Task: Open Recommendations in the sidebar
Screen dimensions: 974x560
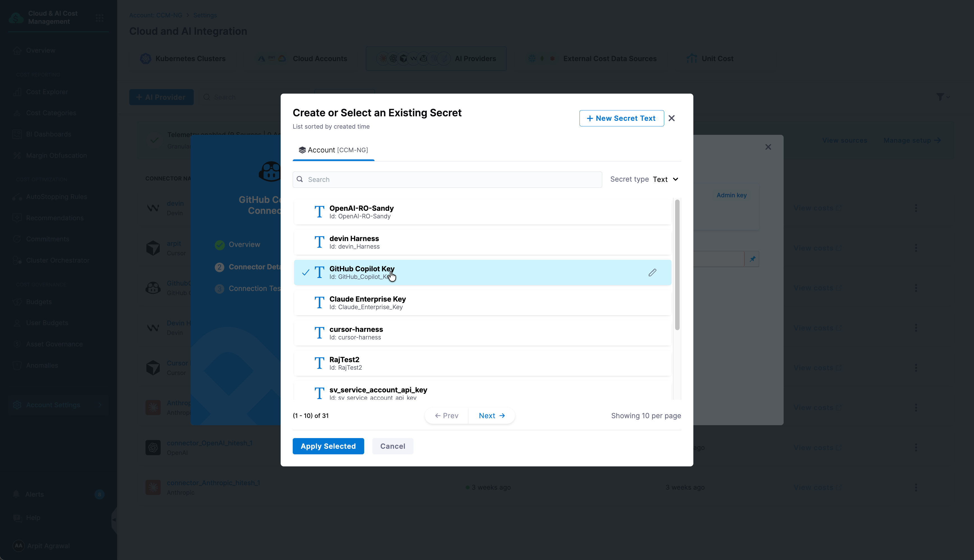Action: coord(55,218)
